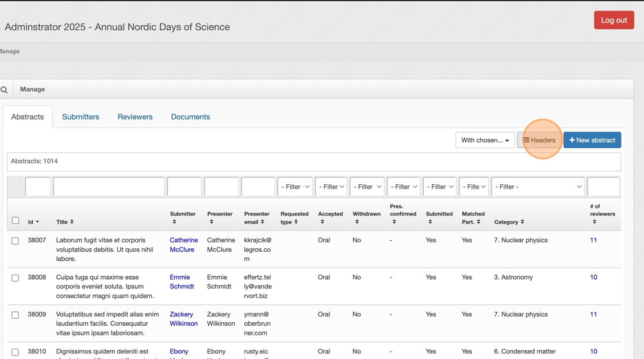
Task: Sort by # of reviewers sort icon
Action: click(595, 222)
